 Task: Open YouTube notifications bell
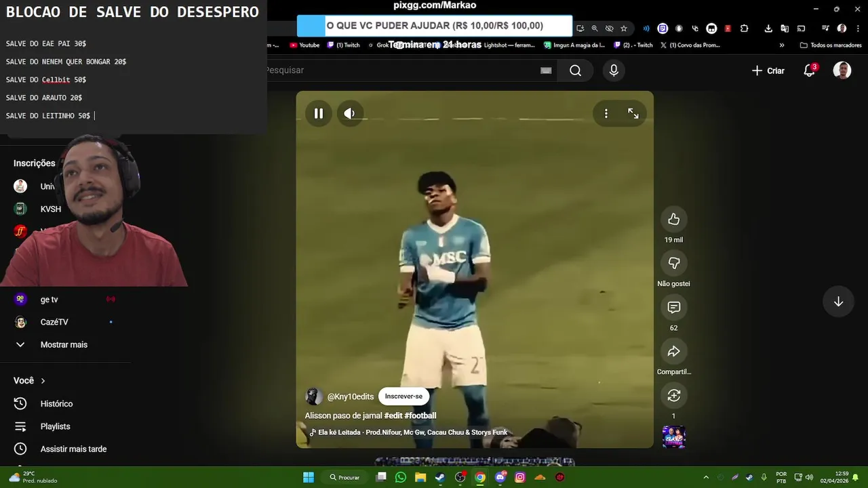(x=809, y=70)
